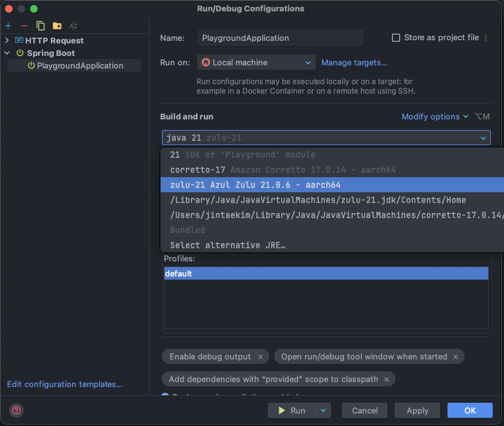Expand the HTTP Request tree node
504x426 pixels.
[x=7, y=40]
